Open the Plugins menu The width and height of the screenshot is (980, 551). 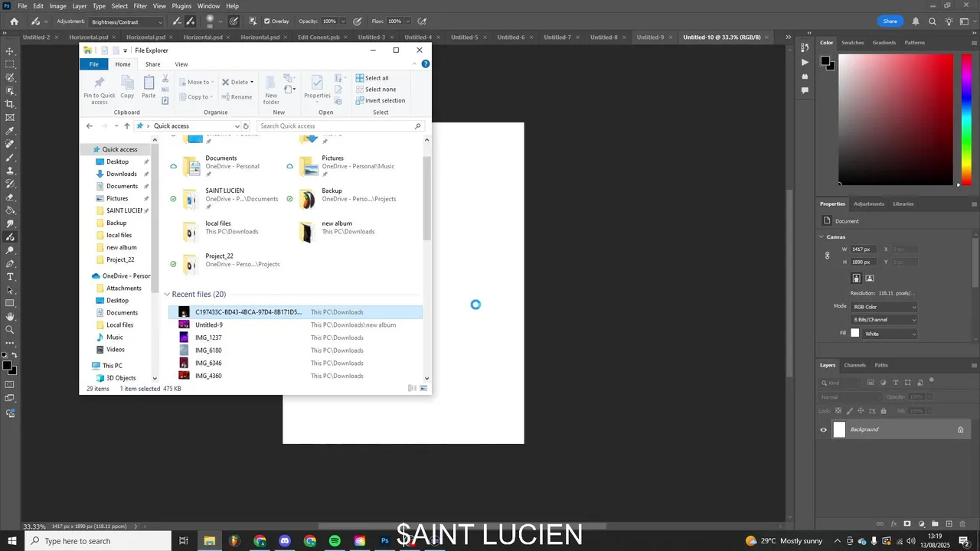pos(181,6)
